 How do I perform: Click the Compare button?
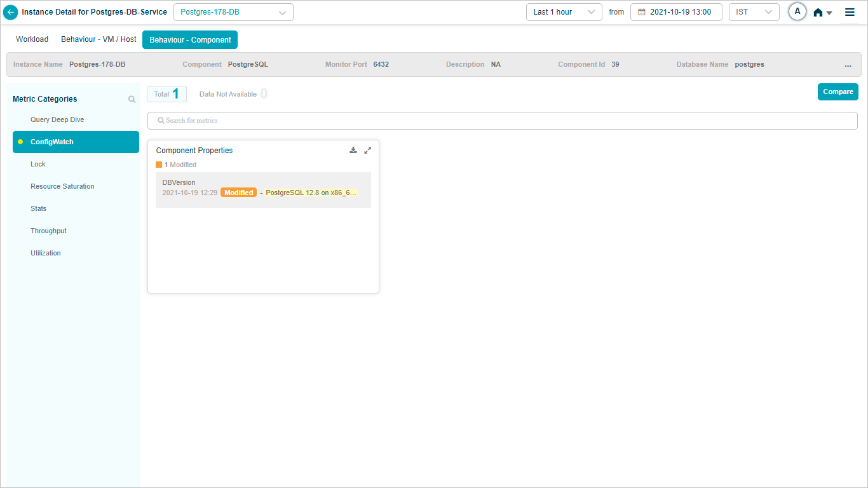click(x=837, y=92)
